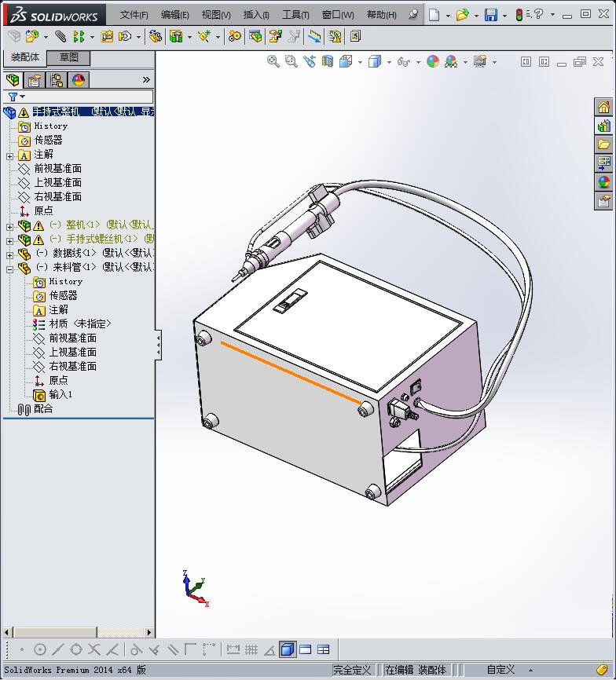616x680 pixels.
Task: Click the Assembly Features icon
Action: click(176, 36)
